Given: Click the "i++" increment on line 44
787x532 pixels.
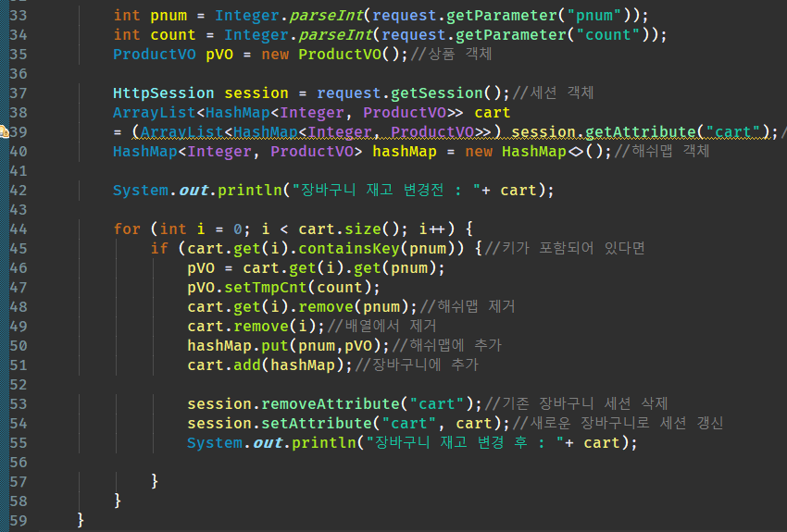Looking at the screenshot, I should pos(431,229).
